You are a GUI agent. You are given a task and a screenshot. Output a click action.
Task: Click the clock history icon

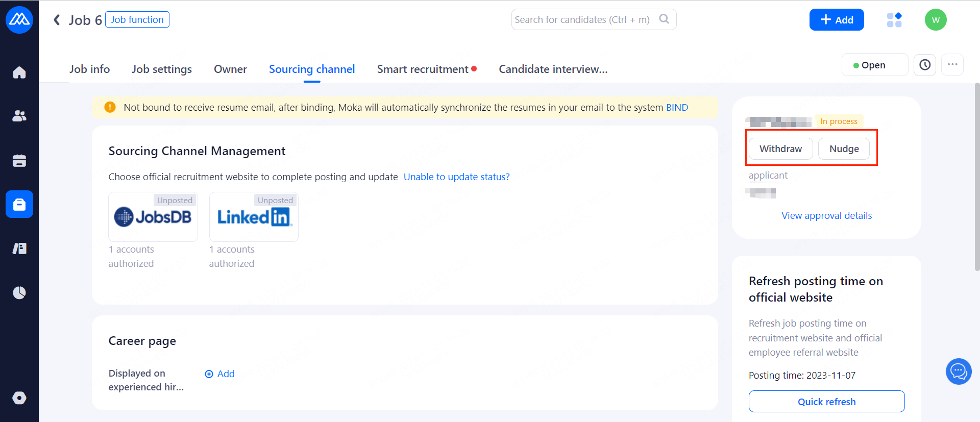point(925,65)
